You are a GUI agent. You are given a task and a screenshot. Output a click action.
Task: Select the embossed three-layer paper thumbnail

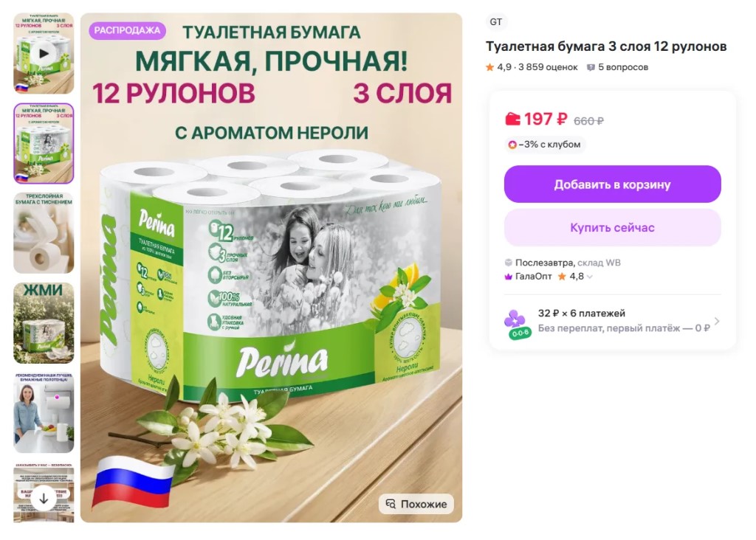pyautogui.click(x=44, y=233)
